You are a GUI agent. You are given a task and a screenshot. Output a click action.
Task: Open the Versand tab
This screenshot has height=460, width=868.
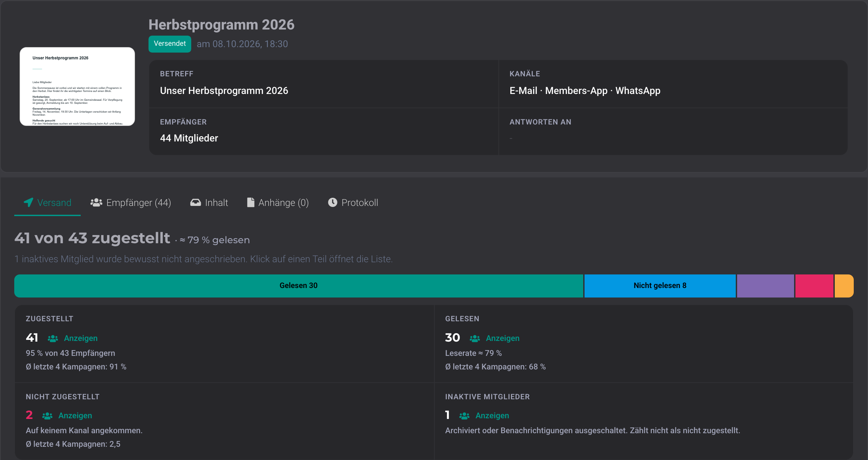point(47,203)
